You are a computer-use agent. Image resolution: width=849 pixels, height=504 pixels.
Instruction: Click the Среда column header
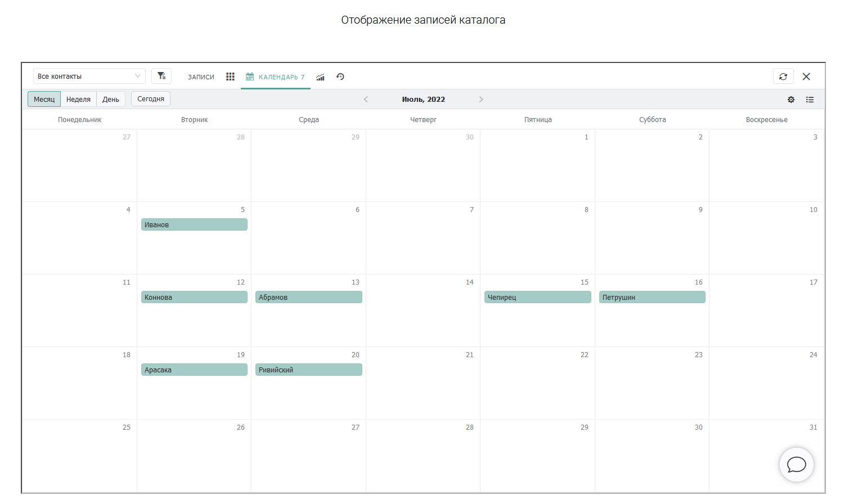309,120
